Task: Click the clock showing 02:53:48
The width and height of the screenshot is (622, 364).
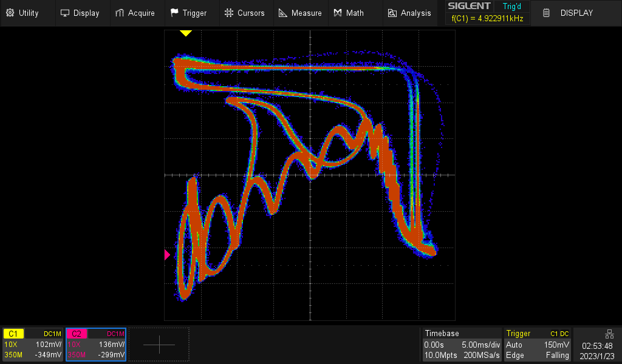Action: (x=596, y=345)
